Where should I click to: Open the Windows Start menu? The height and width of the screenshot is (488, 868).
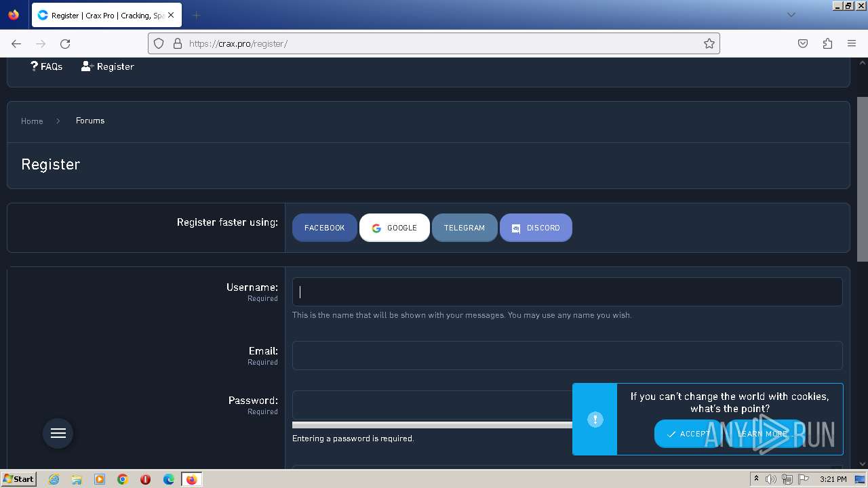coord(18,479)
